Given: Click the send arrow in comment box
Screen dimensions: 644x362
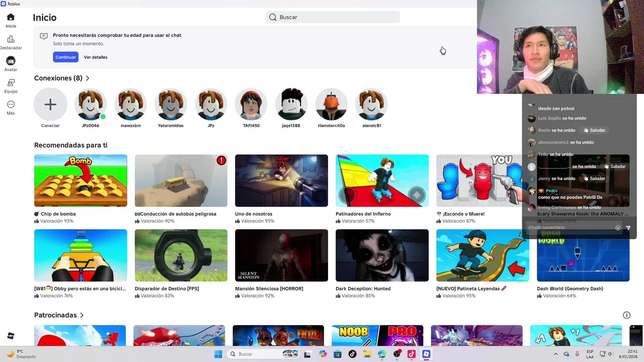Looking at the screenshot, I should coord(628,228).
